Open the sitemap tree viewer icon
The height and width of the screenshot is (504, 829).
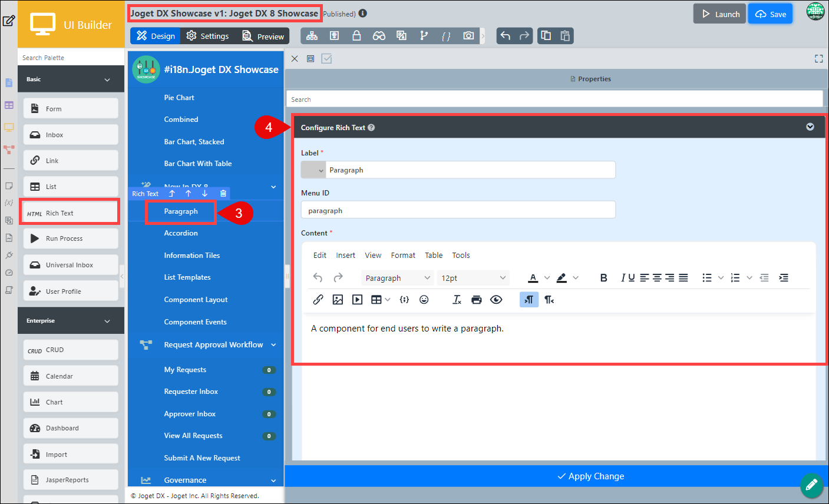click(312, 36)
